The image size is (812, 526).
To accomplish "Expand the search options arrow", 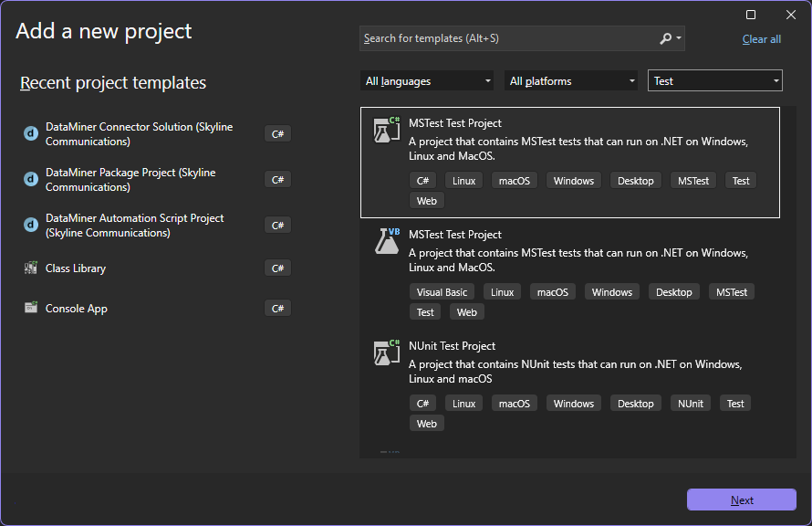I will (679, 38).
